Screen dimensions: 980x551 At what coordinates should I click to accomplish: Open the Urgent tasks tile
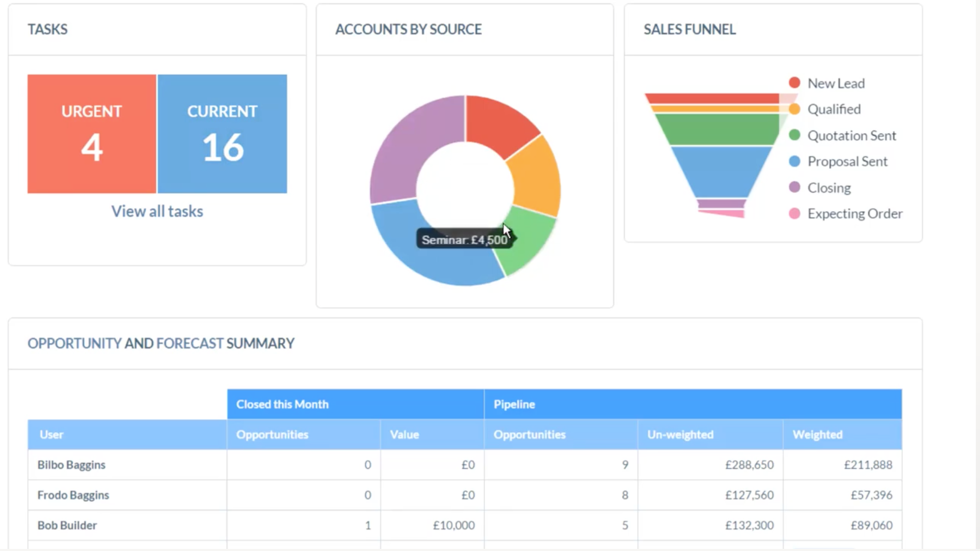click(92, 134)
